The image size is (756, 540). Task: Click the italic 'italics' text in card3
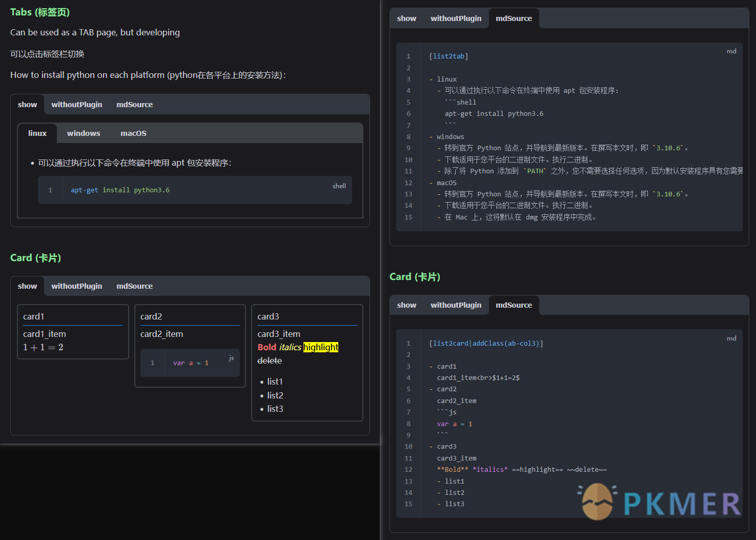click(x=290, y=347)
